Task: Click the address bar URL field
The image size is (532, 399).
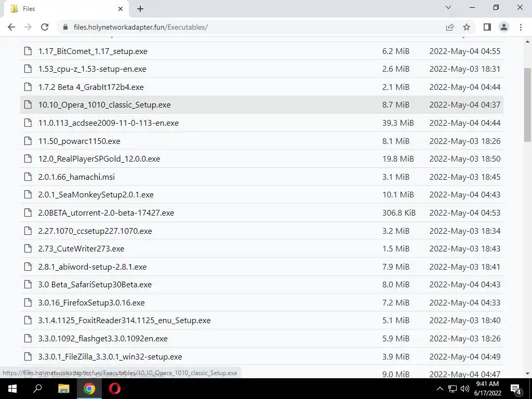Action: pyautogui.click(x=251, y=27)
